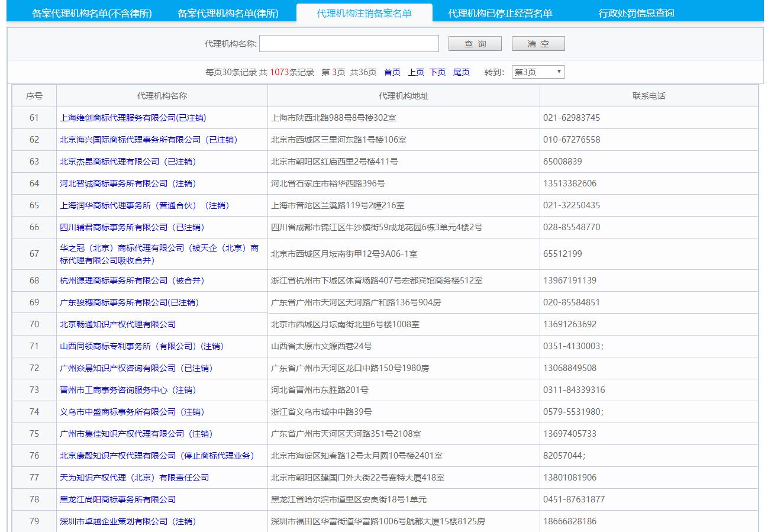Select phone number 0451-87631877

(x=574, y=499)
